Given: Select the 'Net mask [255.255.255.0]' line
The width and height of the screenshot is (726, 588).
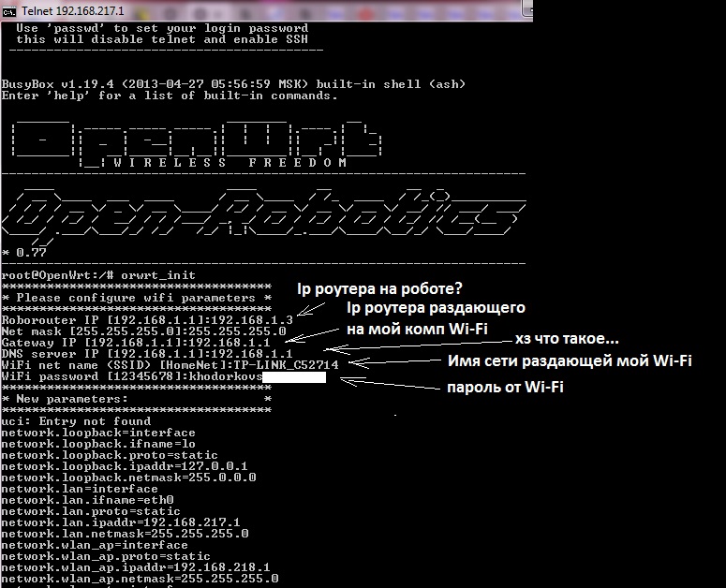Looking at the screenshot, I should (143, 331).
